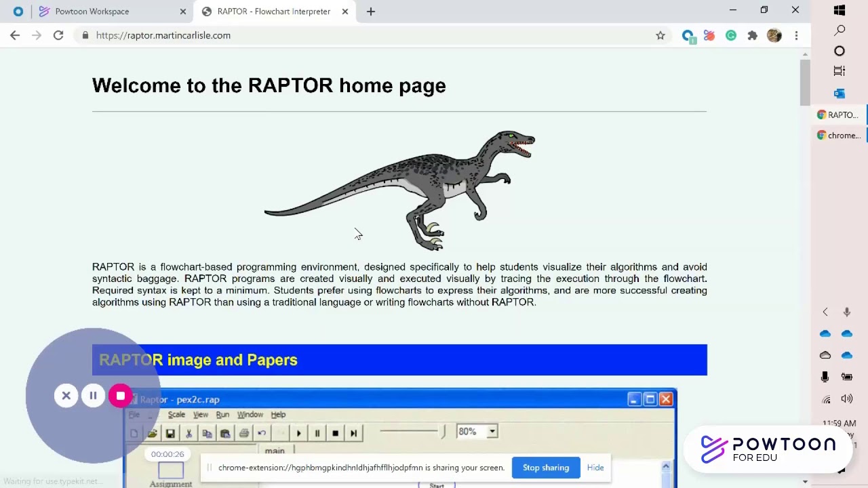Image resolution: width=868 pixels, height=488 pixels.
Task: Close the Powtoon Workspace tab
Action: [x=182, y=12]
